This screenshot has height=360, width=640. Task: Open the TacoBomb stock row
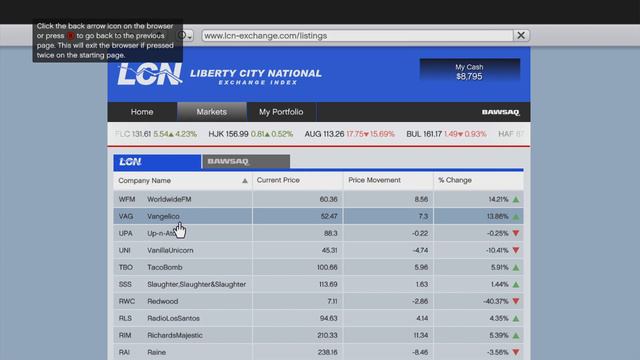pyautogui.click(x=318, y=267)
